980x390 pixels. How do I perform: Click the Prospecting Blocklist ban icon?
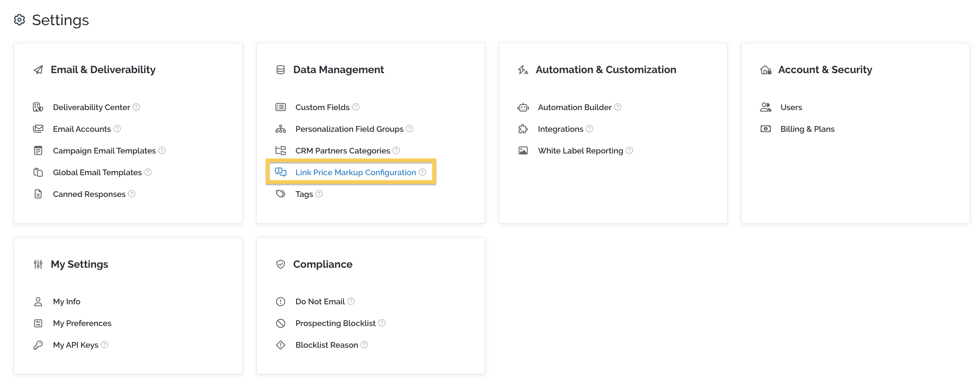(x=281, y=323)
